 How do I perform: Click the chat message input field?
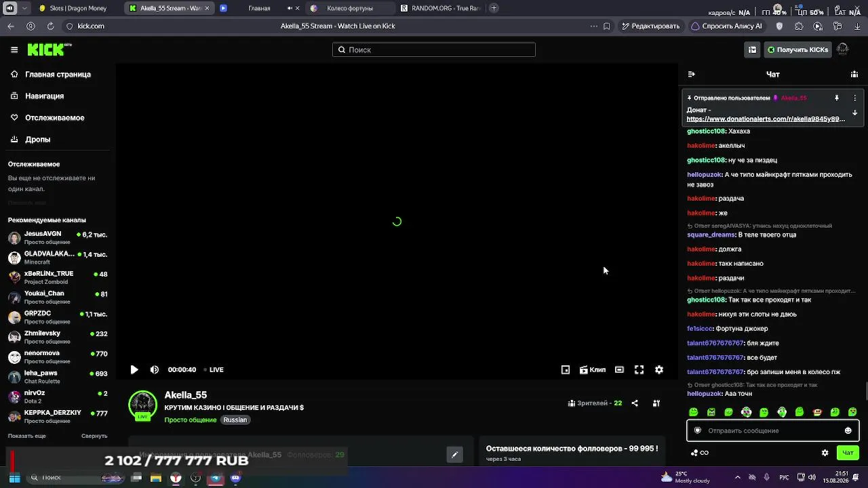772,430
